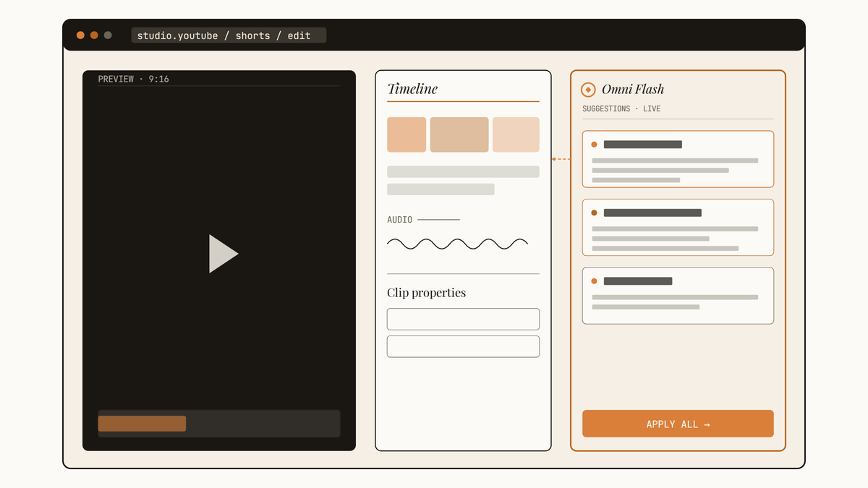Click the first Clip properties input field
Viewport: 868px width, 488px height.
(x=463, y=319)
